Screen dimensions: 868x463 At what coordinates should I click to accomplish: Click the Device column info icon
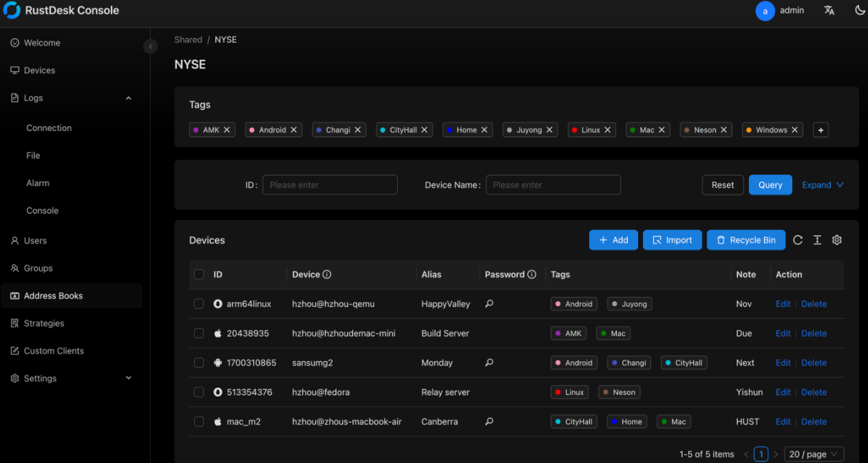(327, 274)
